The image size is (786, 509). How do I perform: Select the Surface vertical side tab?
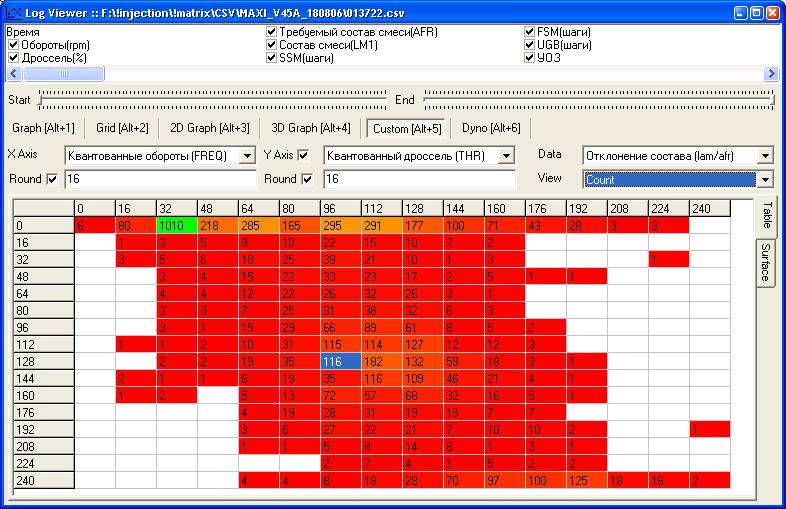click(x=765, y=260)
